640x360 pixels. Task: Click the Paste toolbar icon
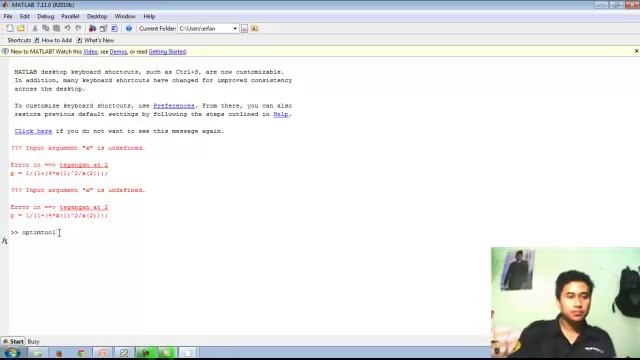point(56,28)
